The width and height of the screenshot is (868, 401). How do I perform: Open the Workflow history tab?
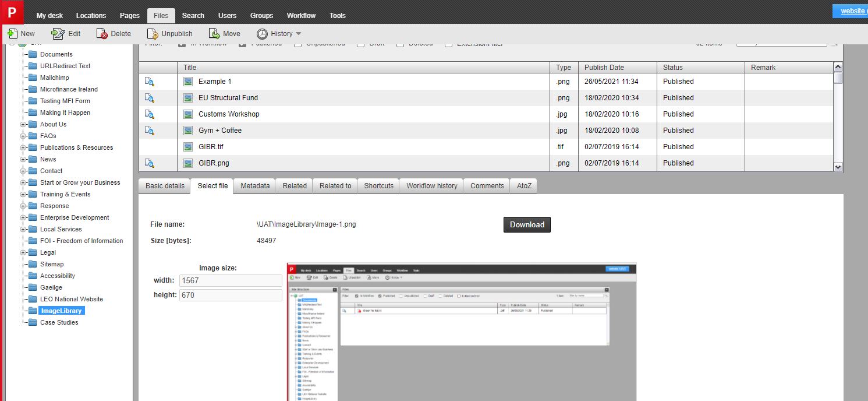[431, 186]
